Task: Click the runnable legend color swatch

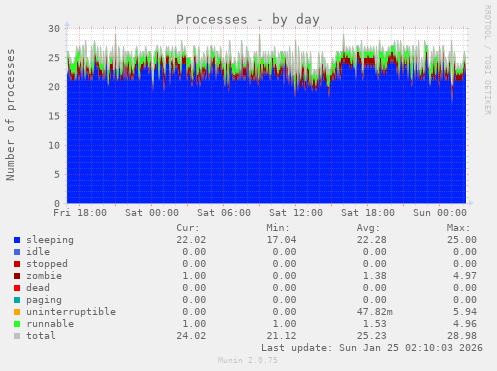Action: click(x=17, y=324)
